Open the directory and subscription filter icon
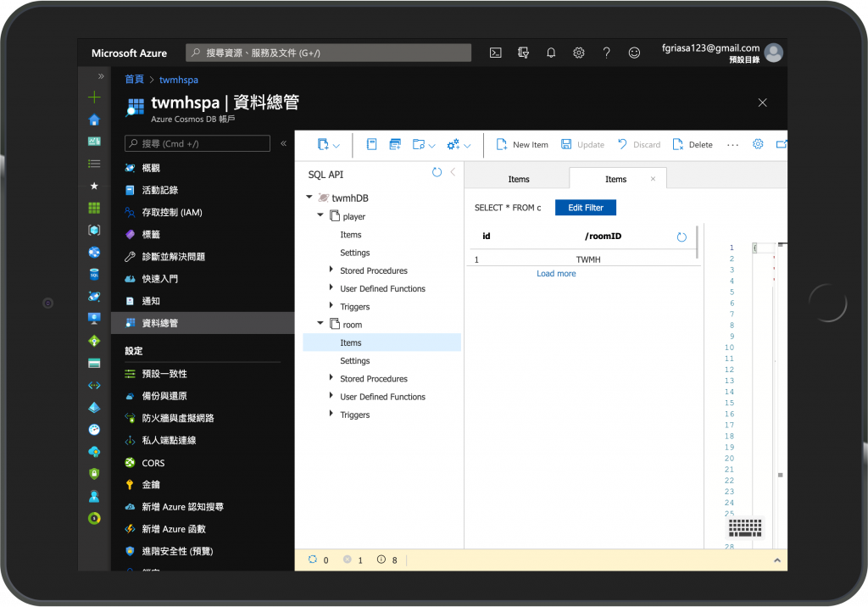The image size is (868, 607). 523,53
